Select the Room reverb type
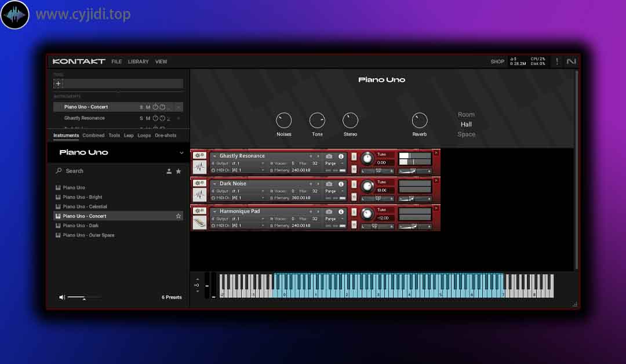 (x=466, y=115)
